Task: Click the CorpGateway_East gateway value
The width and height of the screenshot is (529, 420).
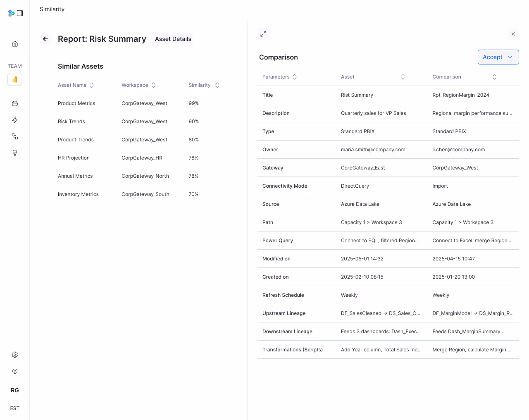Action: point(363,168)
